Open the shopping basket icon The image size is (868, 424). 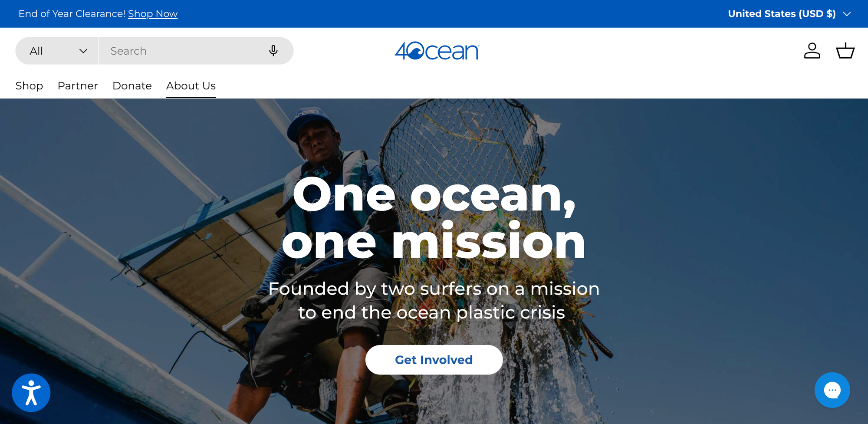845,51
